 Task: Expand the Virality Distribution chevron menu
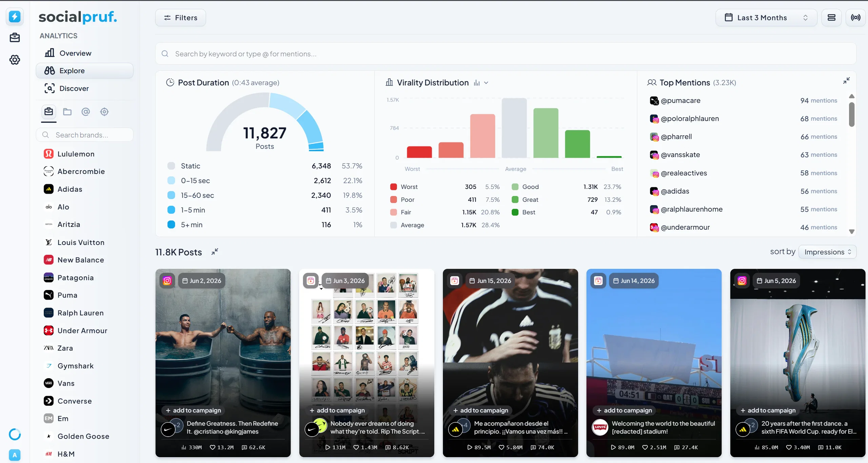(486, 83)
